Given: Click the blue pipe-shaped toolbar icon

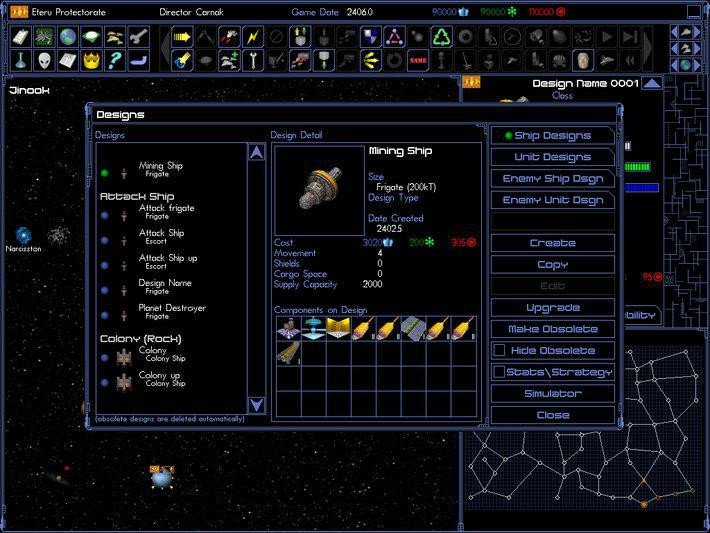Looking at the screenshot, I should click(x=139, y=60).
